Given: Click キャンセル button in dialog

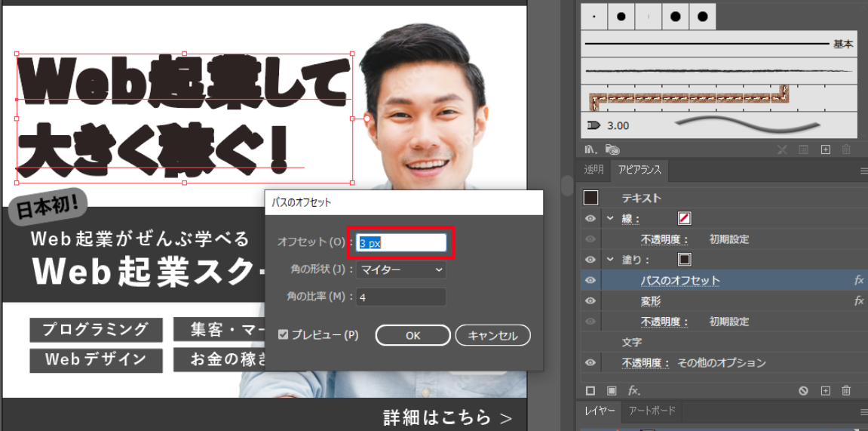Looking at the screenshot, I should click(492, 335).
